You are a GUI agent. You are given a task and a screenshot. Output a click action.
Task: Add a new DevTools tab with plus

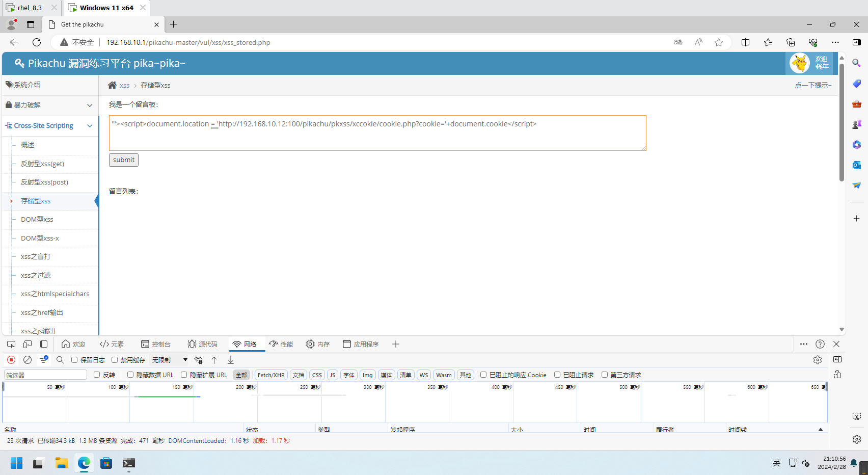tap(396, 344)
